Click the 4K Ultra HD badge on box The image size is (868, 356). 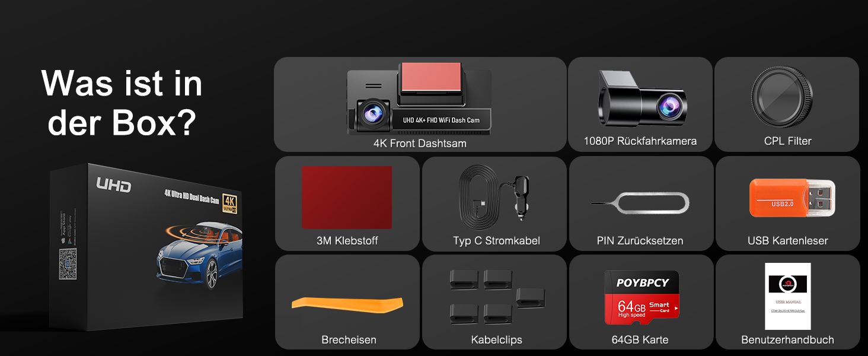click(230, 202)
